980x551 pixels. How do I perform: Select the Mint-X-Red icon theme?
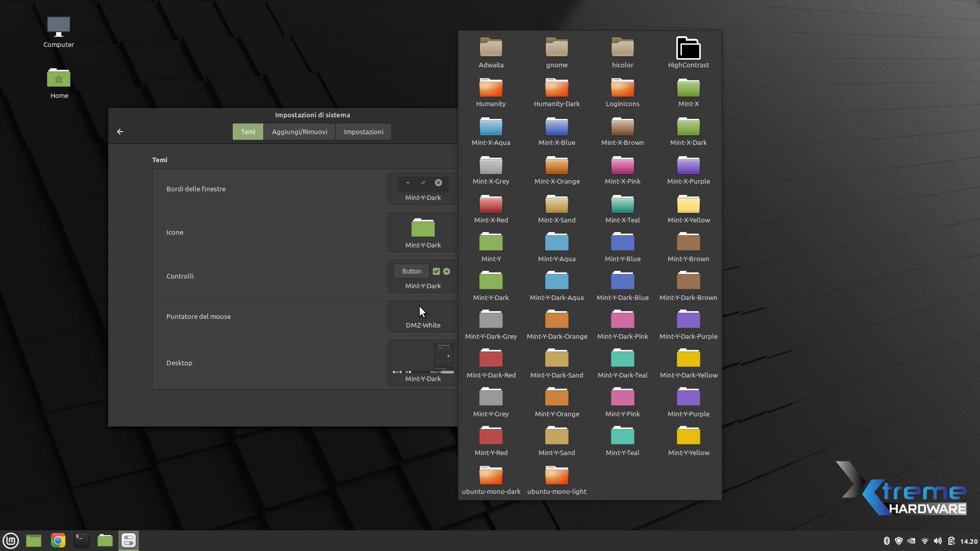[491, 208]
